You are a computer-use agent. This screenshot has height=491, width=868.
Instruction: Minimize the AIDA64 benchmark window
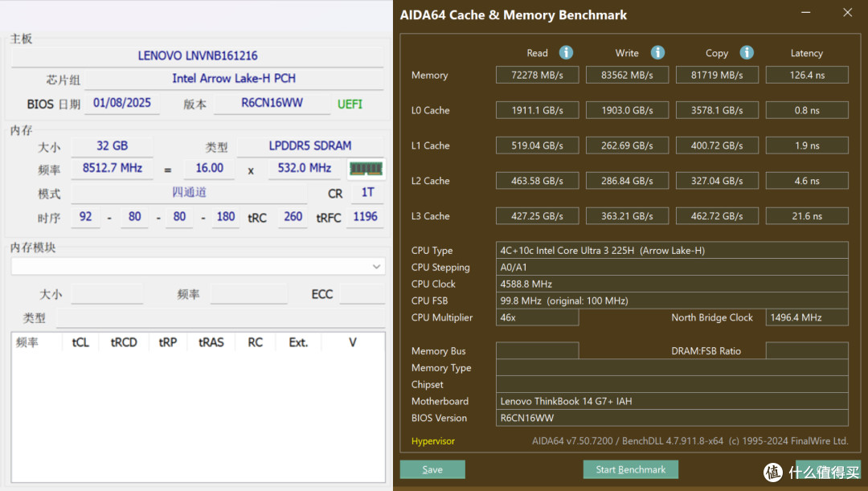coord(806,12)
